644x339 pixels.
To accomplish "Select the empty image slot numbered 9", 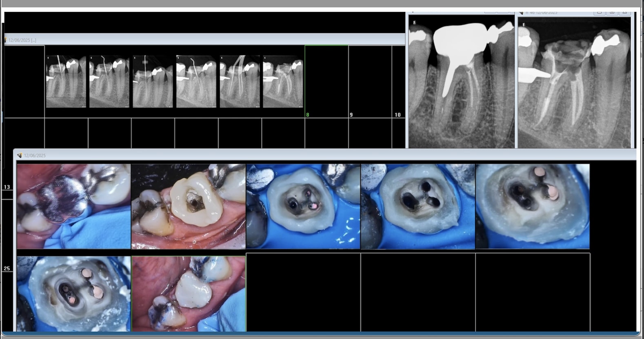I will (370, 81).
